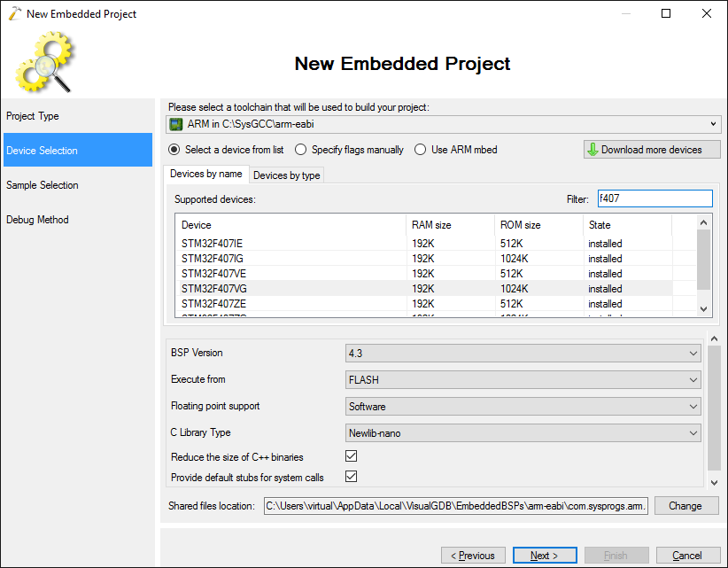Click settings panel scrollbar up arrow
The height and width of the screenshot is (568, 728).
[714, 339]
